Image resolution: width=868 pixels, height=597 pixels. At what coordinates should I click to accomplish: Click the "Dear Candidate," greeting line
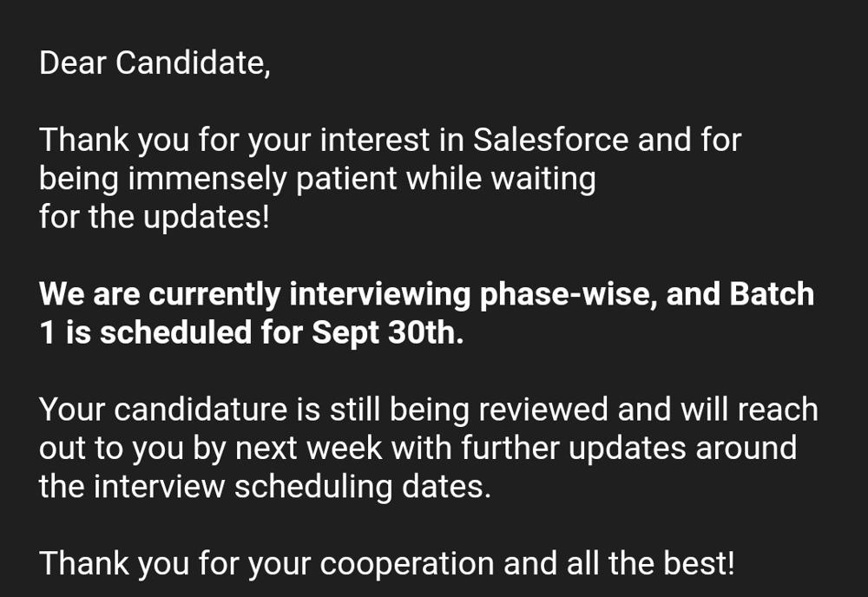(x=155, y=62)
